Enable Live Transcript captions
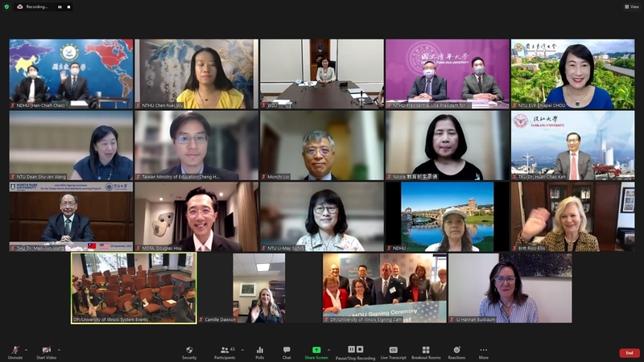 pyautogui.click(x=394, y=352)
